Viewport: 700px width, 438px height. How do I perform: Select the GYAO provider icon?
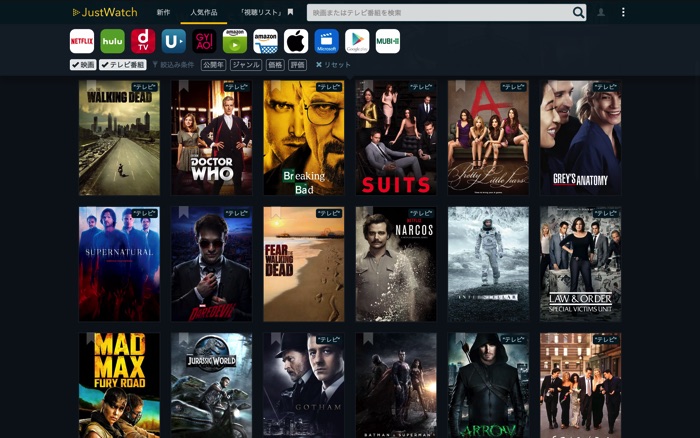click(x=204, y=41)
